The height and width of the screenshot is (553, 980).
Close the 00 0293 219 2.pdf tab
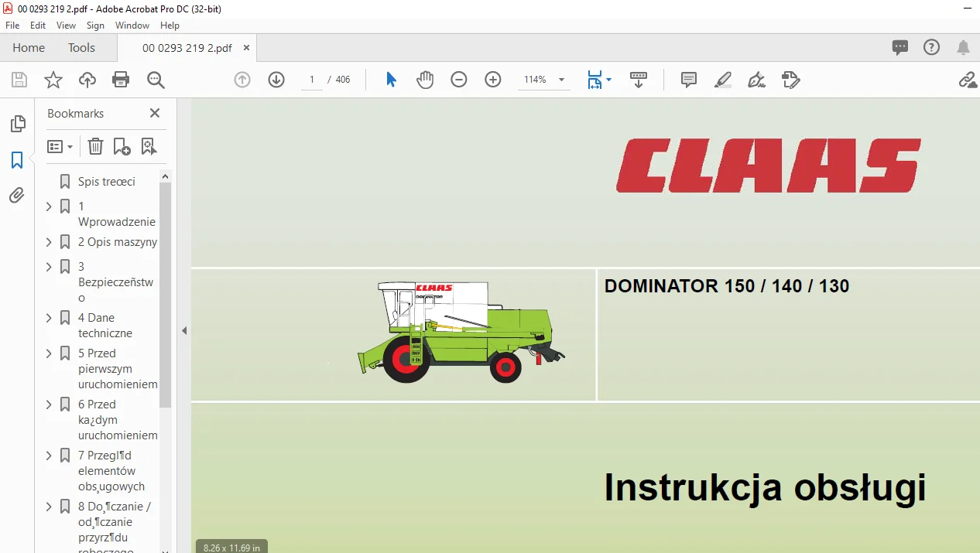tap(247, 48)
